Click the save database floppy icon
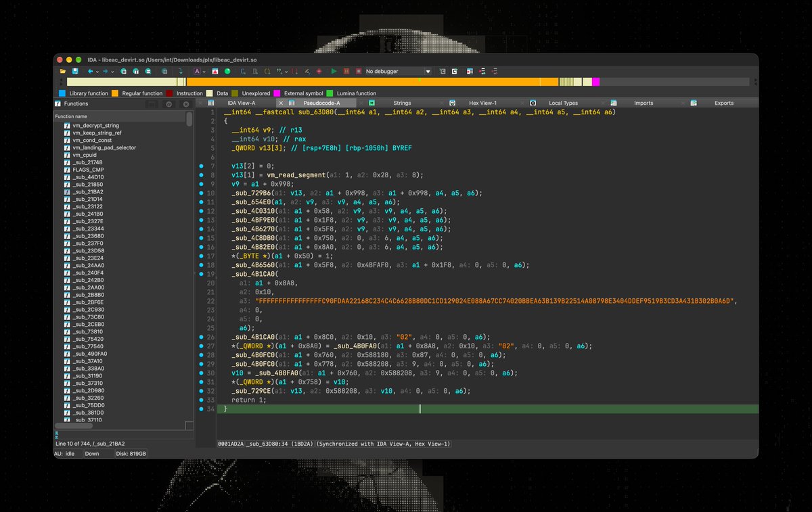The height and width of the screenshot is (512, 812). [76, 71]
